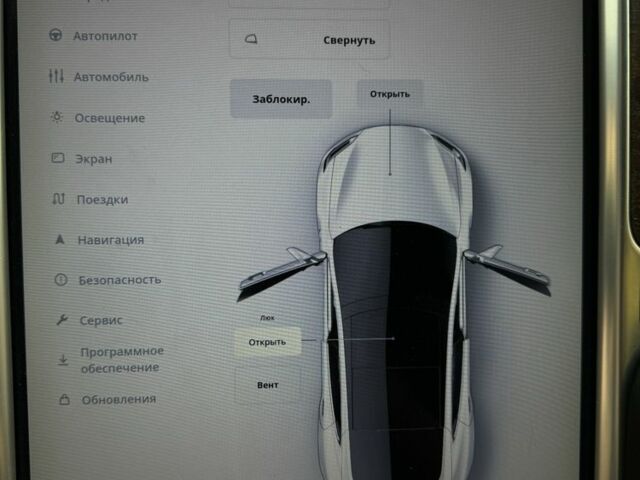Open the Поездки trips icon
Viewport: 640px width, 480px height.
coord(58,199)
